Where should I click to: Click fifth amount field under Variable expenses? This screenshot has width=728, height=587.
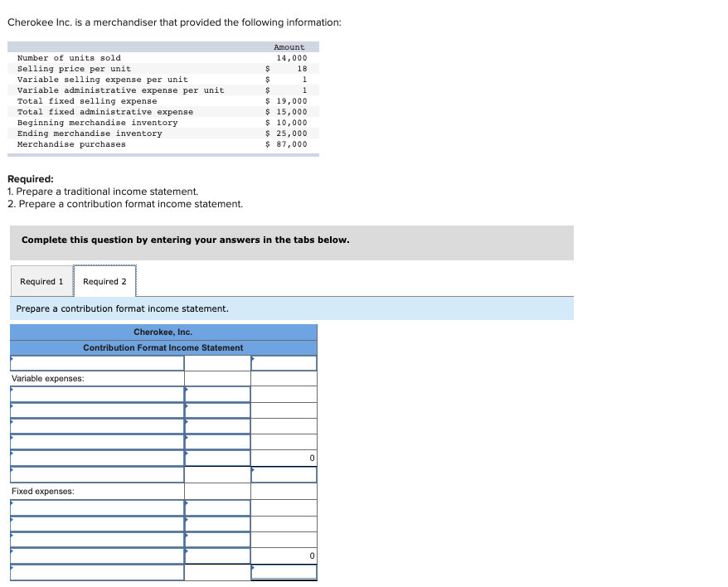[x=217, y=458]
